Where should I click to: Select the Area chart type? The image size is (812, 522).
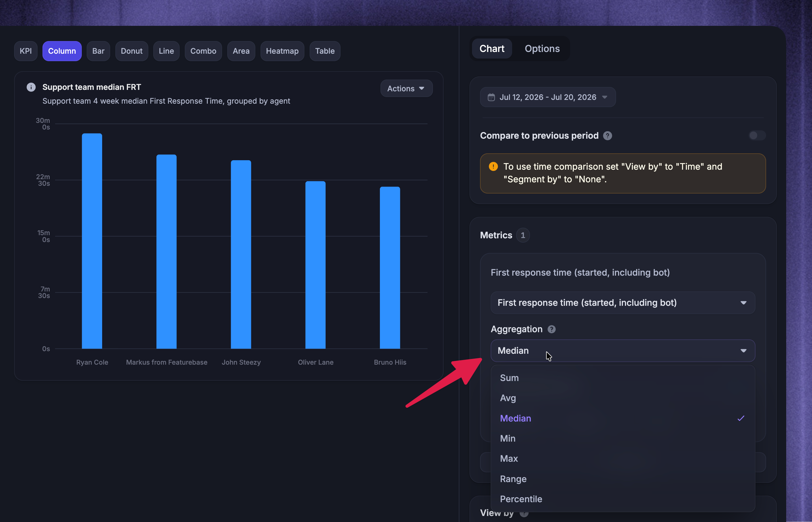click(241, 51)
